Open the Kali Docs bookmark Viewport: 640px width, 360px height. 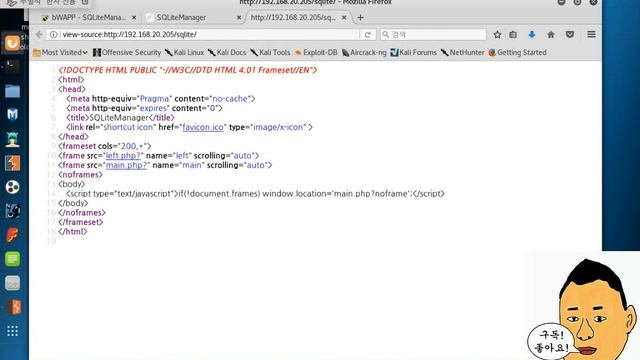(x=227, y=53)
